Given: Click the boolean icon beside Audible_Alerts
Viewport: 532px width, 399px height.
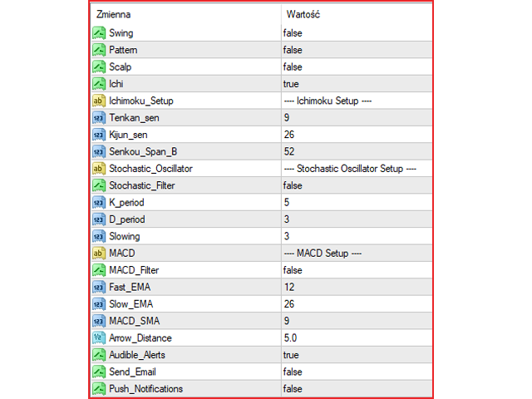Looking at the screenshot, I should click(99, 355).
